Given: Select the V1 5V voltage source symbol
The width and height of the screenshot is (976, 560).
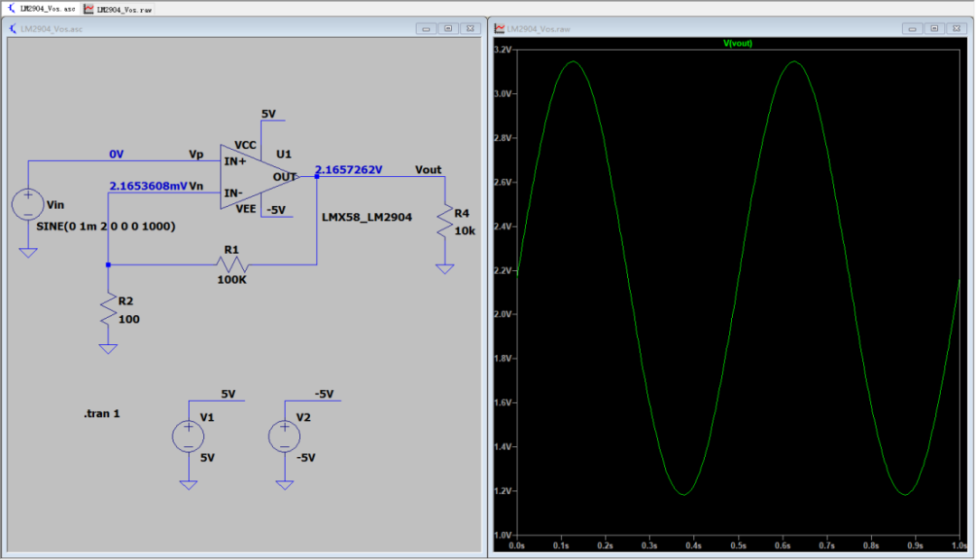Looking at the screenshot, I should (188, 435).
